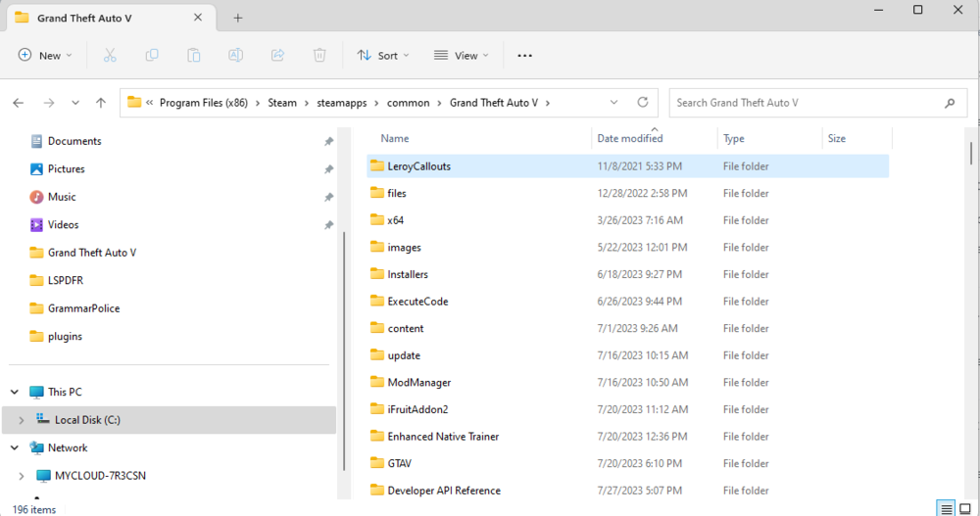Refresh the current folder view
The image size is (980, 516).
pos(643,103)
